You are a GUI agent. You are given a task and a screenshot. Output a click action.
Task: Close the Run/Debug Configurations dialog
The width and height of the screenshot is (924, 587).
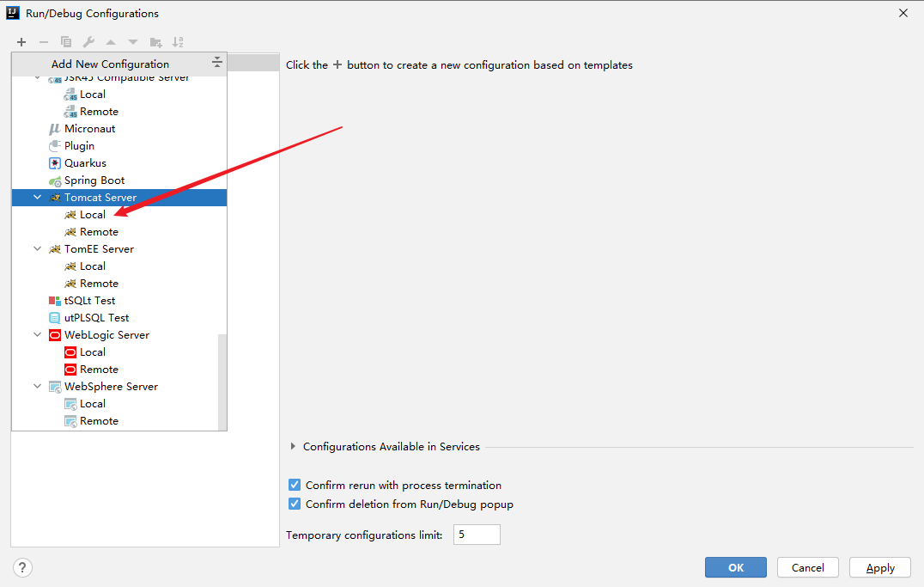903,13
